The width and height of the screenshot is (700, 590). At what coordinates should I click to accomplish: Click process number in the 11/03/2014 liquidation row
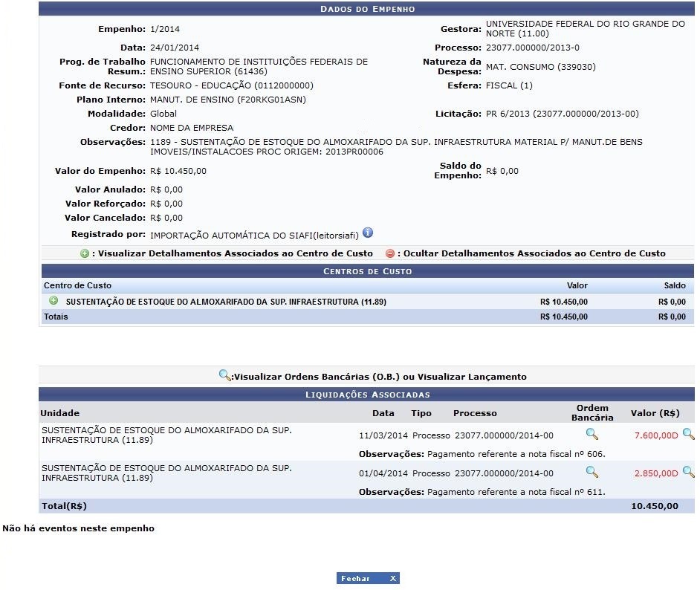[x=504, y=435]
